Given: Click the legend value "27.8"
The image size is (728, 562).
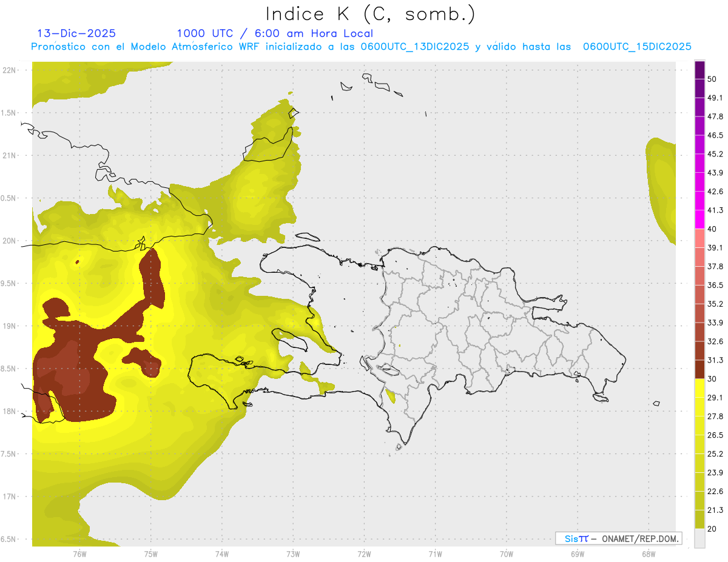Looking at the screenshot, I should coord(715,416).
